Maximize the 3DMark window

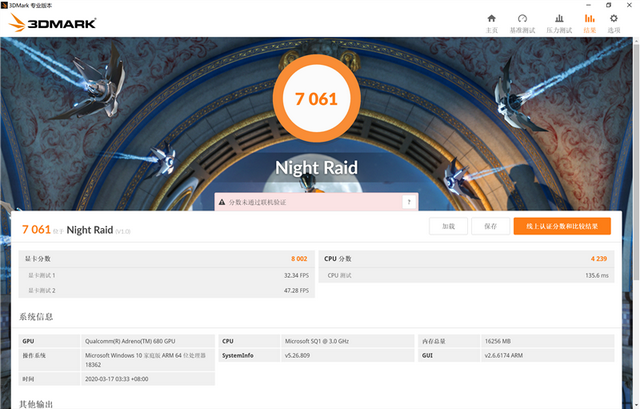click(608, 5)
